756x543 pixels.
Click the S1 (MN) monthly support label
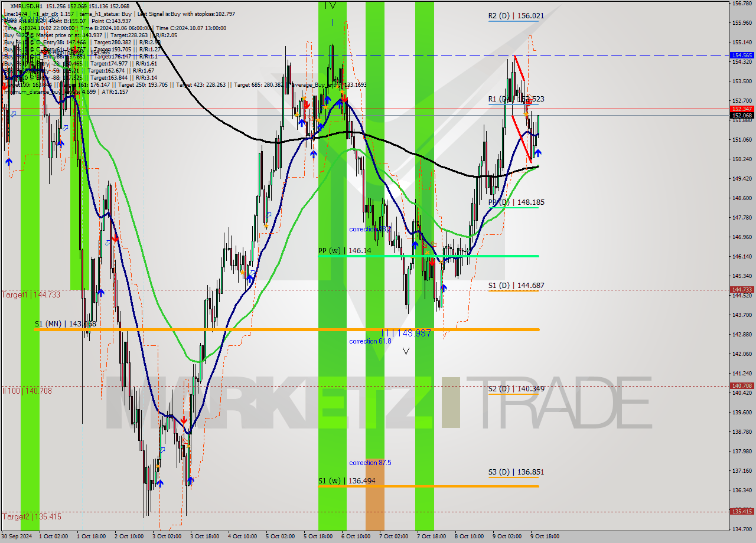[x=65, y=324]
